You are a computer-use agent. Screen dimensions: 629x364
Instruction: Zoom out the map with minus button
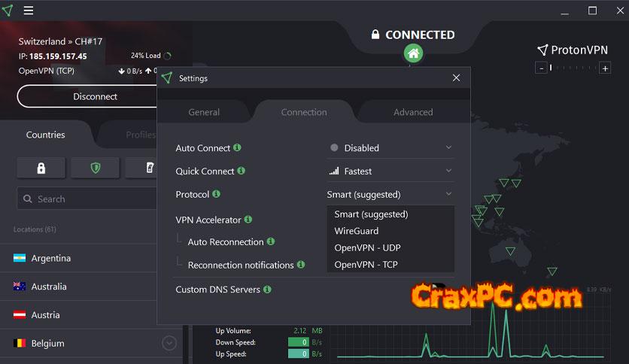tap(541, 68)
